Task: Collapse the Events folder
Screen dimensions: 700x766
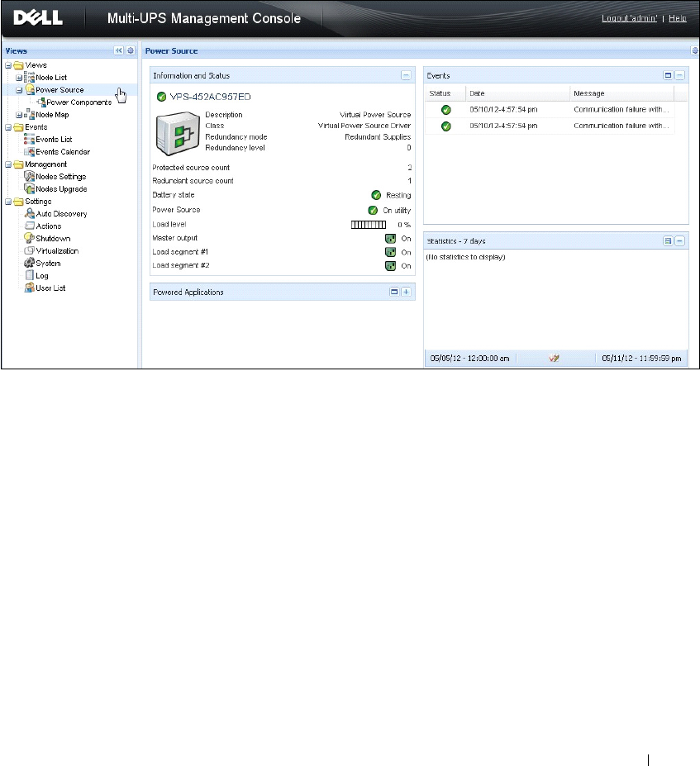Action: pos(8,127)
